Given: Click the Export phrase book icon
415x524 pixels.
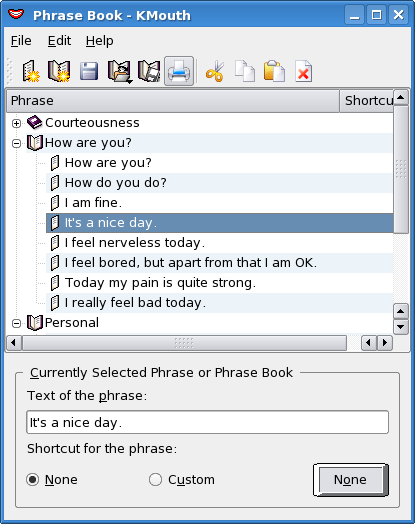Looking at the screenshot, I should point(149,71).
